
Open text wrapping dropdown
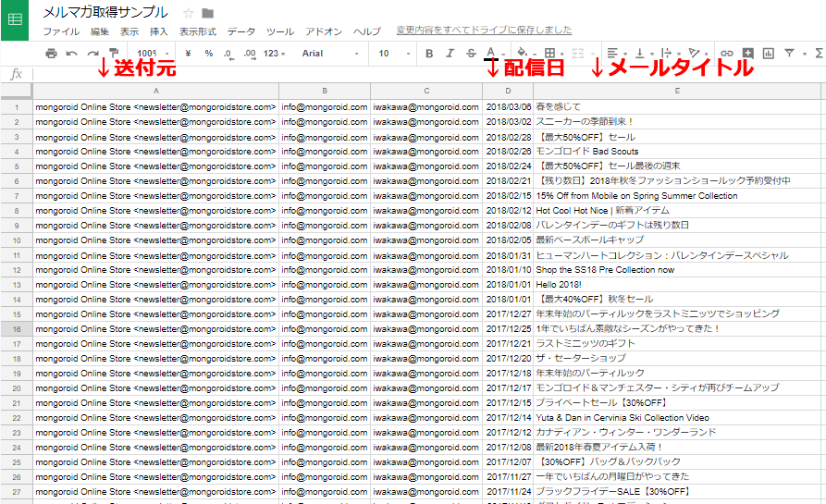(x=670, y=54)
